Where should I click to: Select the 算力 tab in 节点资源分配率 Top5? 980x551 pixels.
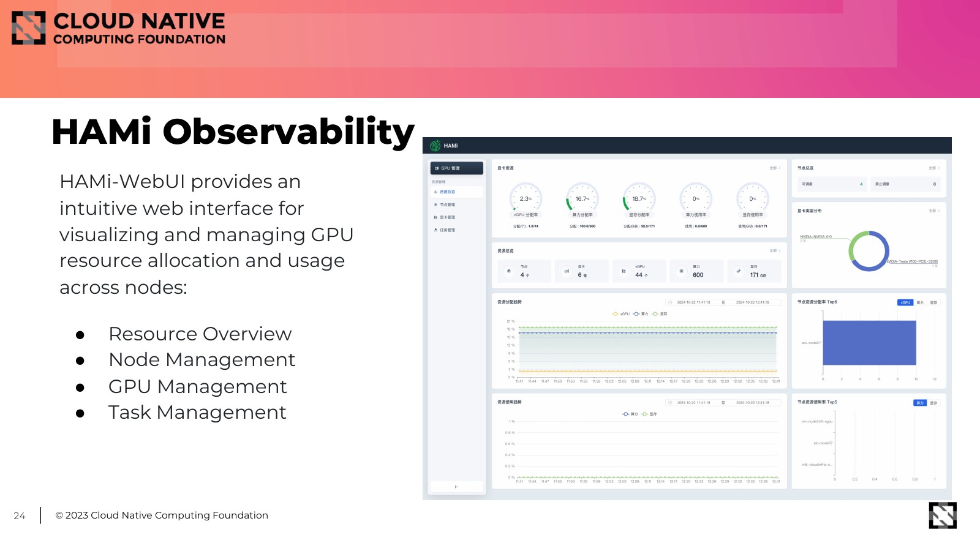pyautogui.click(x=920, y=302)
